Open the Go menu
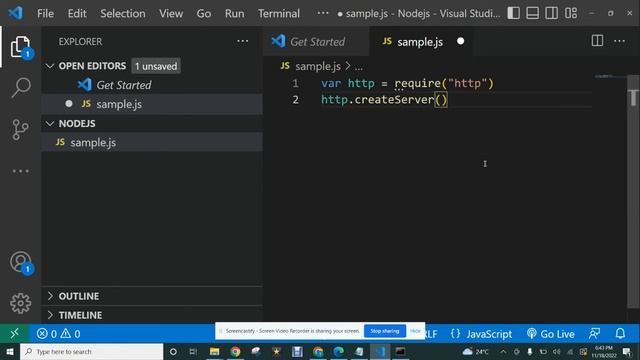The height and width of the screenshot is (360, 640). coord(204,13)
